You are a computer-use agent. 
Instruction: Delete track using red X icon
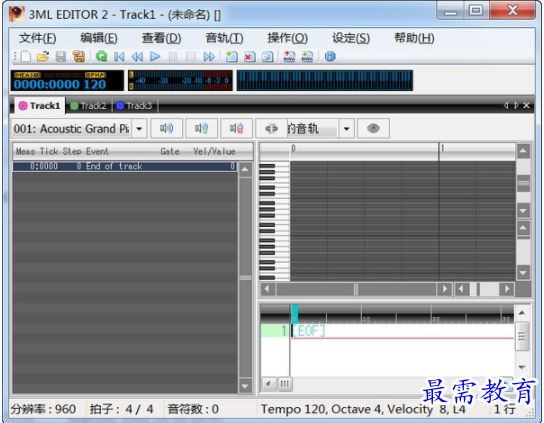point(249,56)
